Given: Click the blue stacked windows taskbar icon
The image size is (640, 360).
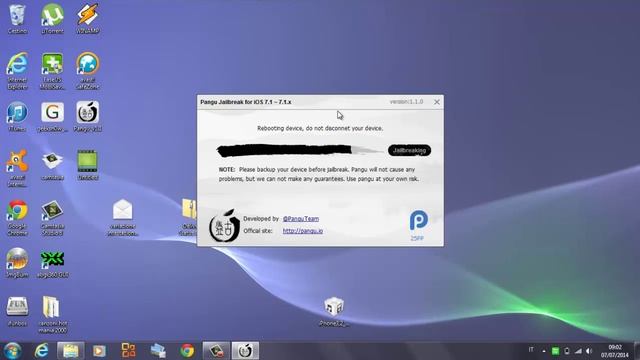Looking at the screenshot, I should tap(158, 351).
